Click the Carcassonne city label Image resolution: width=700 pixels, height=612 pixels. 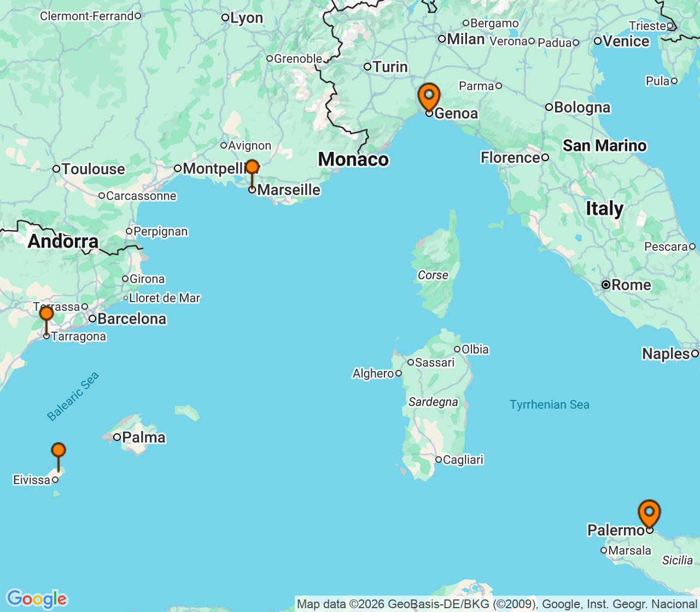point(141,196)
